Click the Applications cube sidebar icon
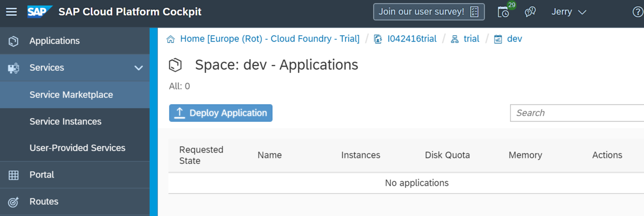Viewport: 644px width, 216px height. [x=14, y=41]
